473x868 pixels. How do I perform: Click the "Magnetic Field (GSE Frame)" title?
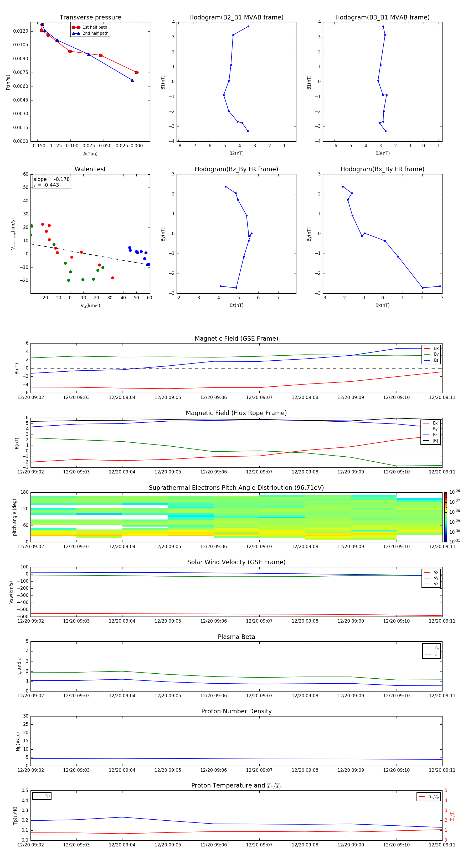point(236,339)
